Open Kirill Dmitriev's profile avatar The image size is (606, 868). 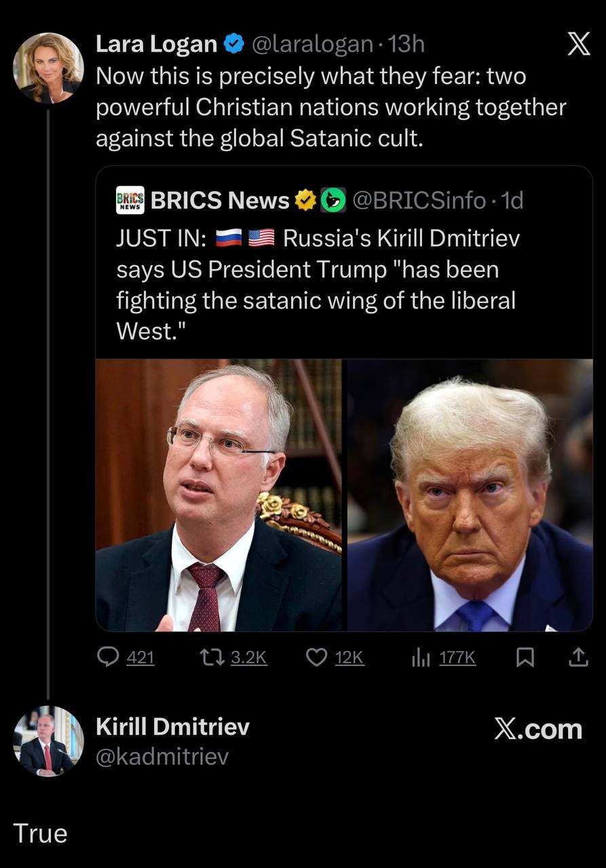pos(48,741)
